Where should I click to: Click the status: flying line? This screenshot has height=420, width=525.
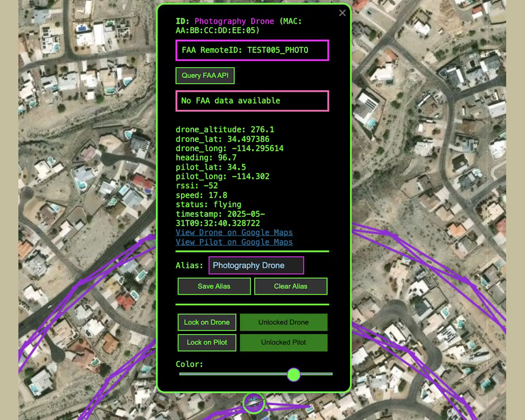208,205
